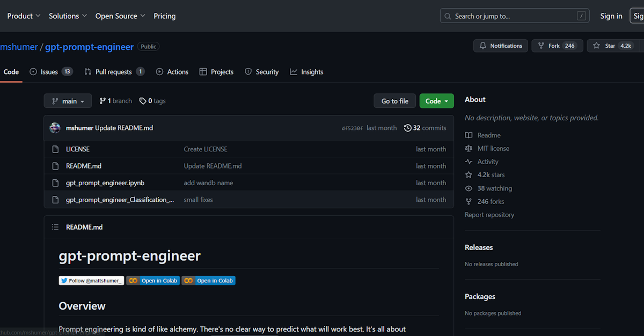This screenshot has width=644, height=336.
Task: Click the first Open in Colab badge
Action: 153,281
